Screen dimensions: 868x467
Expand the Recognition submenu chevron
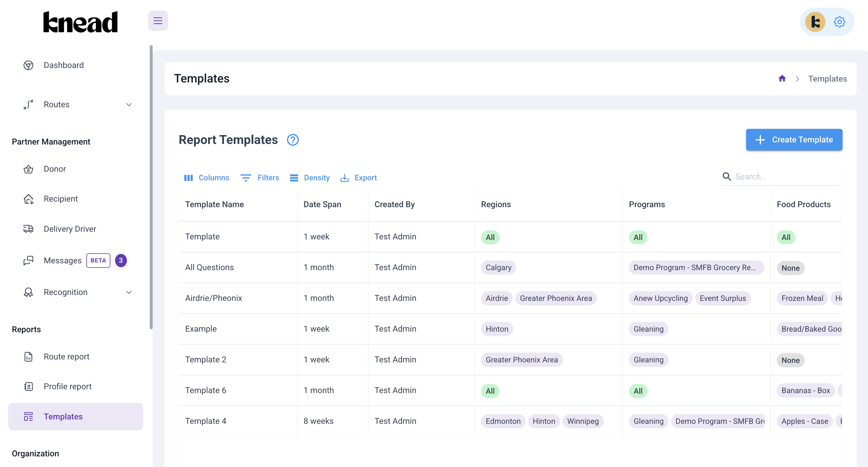pyautogui.click(x=129, y=292)
